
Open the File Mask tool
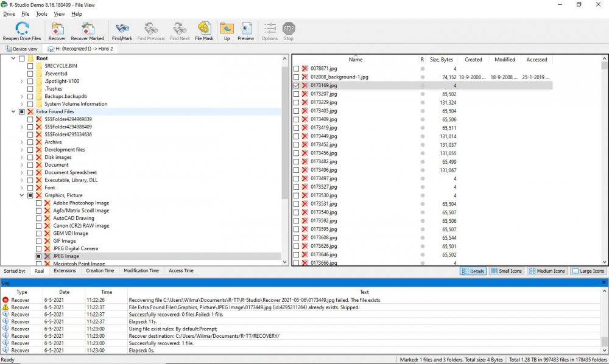(204, 28)
